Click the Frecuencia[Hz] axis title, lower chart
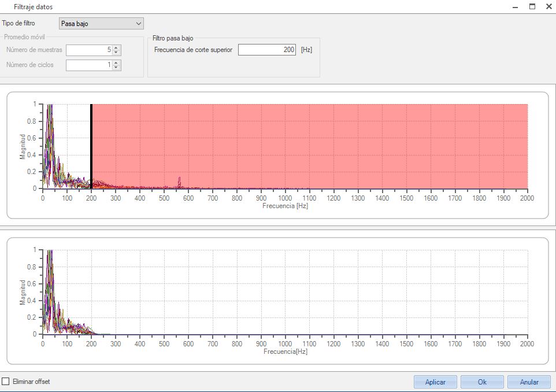 [x=286, y=351]
